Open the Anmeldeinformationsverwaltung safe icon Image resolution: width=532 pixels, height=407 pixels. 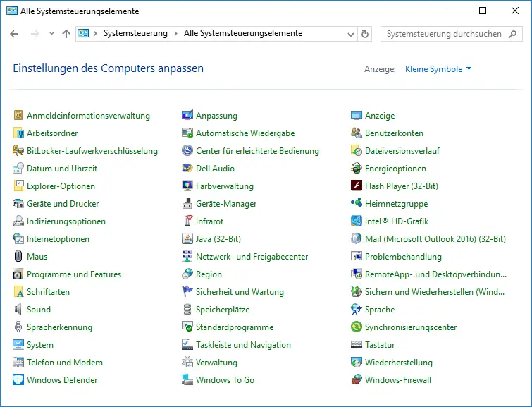click(18, 116)
